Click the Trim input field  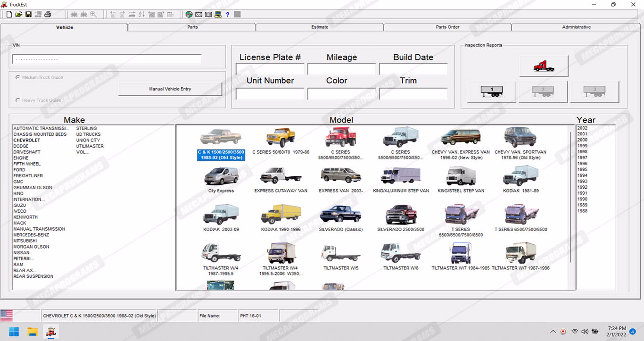tap(413, 94)
